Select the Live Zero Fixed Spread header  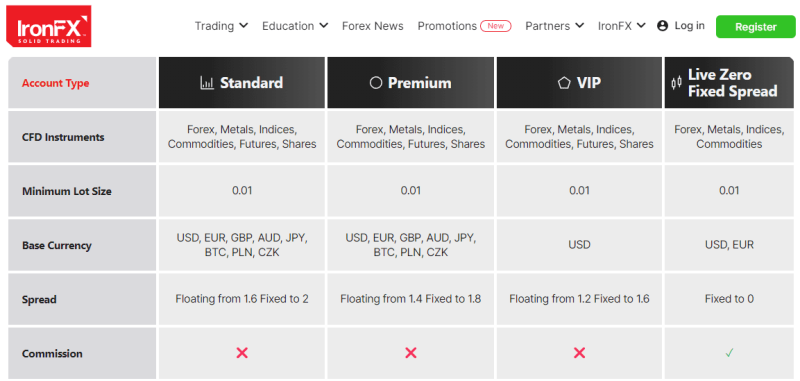click(729, 83)
